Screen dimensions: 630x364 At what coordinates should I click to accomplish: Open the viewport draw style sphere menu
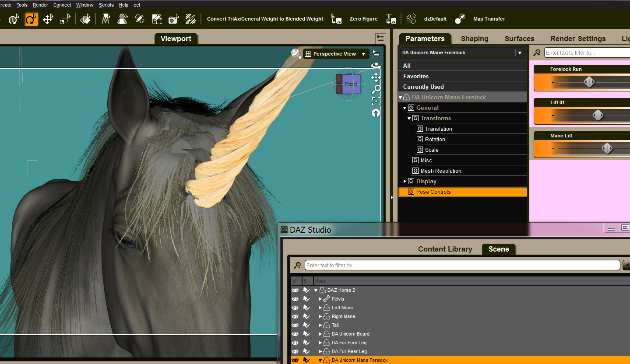[296, 53]
